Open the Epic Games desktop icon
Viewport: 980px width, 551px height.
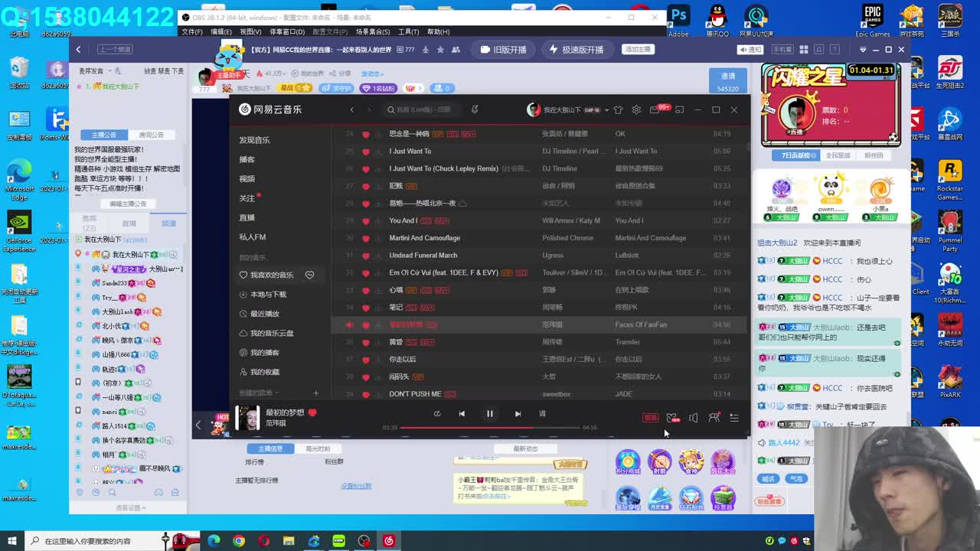tap(872, 21)
